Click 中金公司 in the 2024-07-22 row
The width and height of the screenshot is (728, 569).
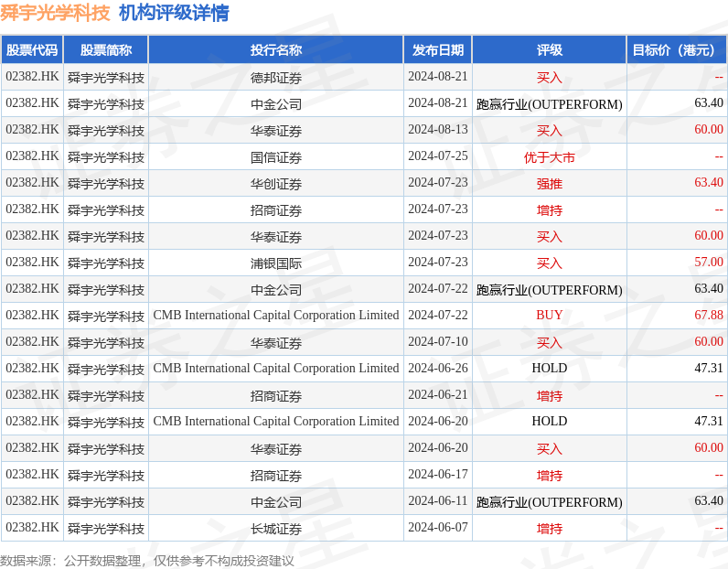coord(276,290)
